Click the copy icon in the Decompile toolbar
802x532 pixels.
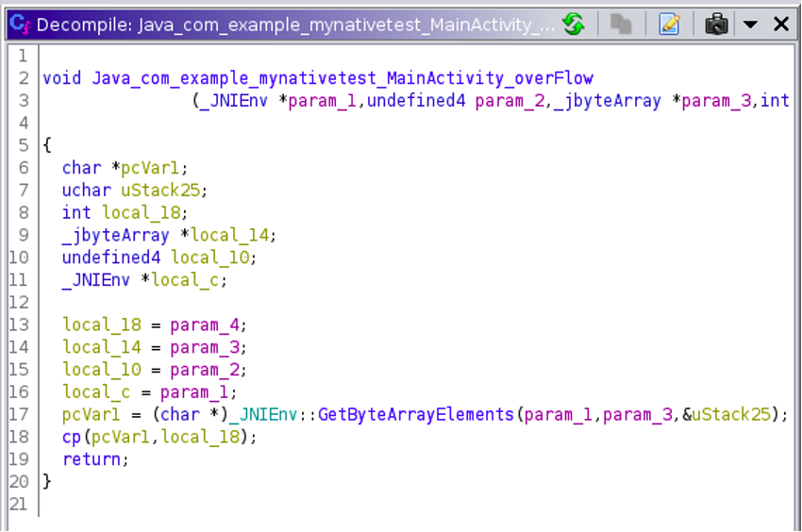[x=621, y=24]
